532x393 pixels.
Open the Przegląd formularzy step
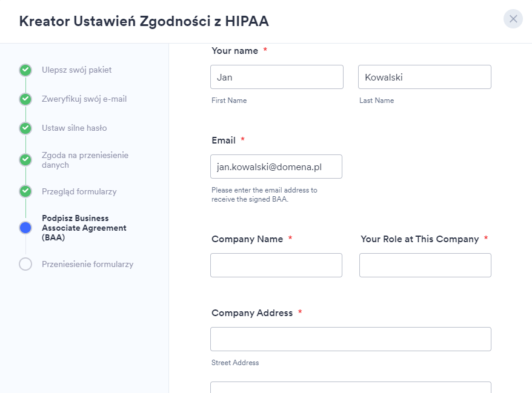coord(79,191)
